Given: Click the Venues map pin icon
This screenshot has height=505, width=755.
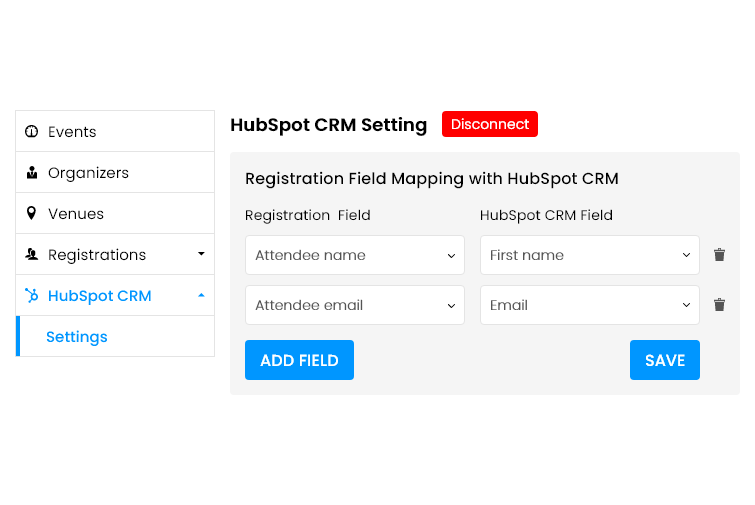Looking at the screenshot, I should coord(31,213).
